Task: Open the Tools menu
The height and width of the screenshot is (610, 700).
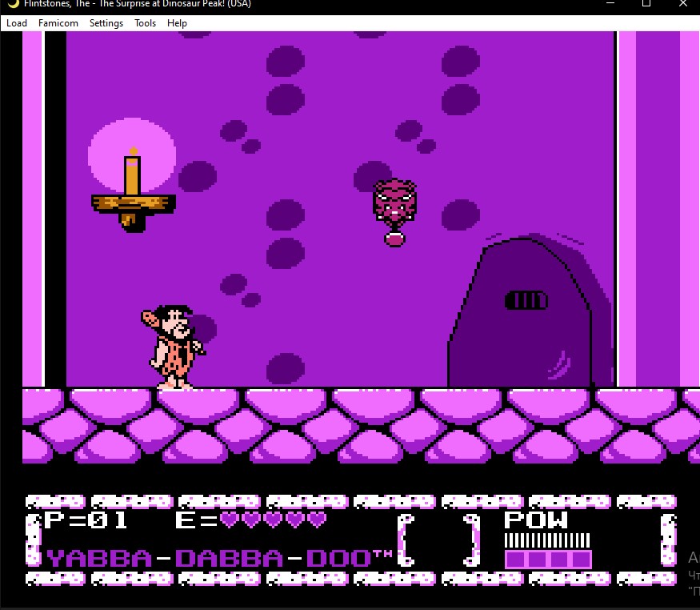Action: coord(145,23)
